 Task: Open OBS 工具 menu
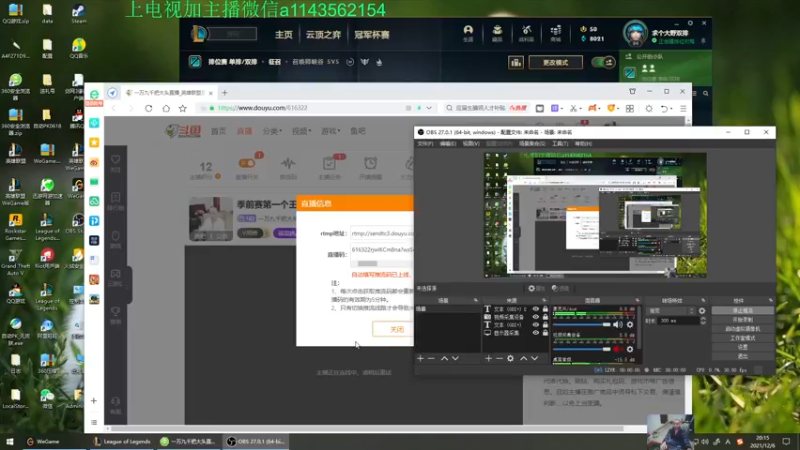[x=560, y=144]
